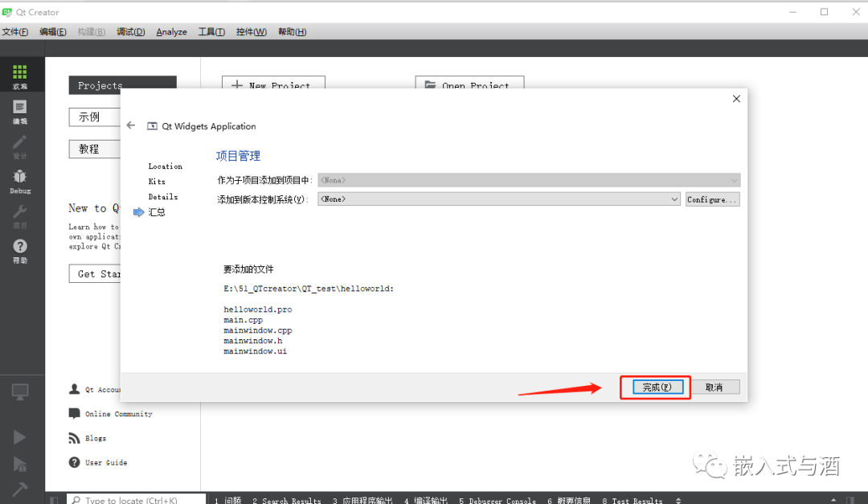
Task: Click the Get Started button
Action: (x=95, y=273)
